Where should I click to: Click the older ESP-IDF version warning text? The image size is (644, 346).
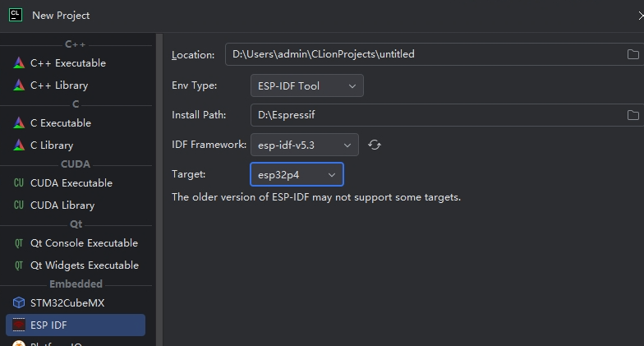coord(316,197)
